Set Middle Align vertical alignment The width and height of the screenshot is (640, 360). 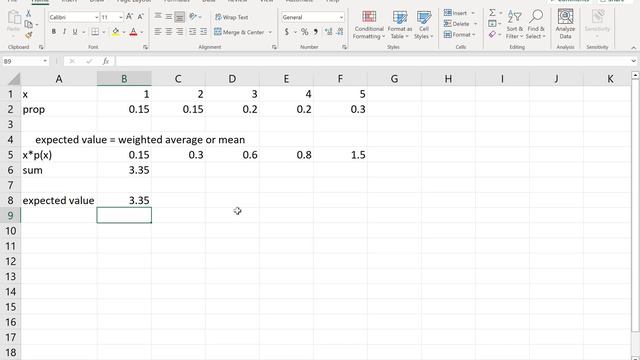point(169,17)
